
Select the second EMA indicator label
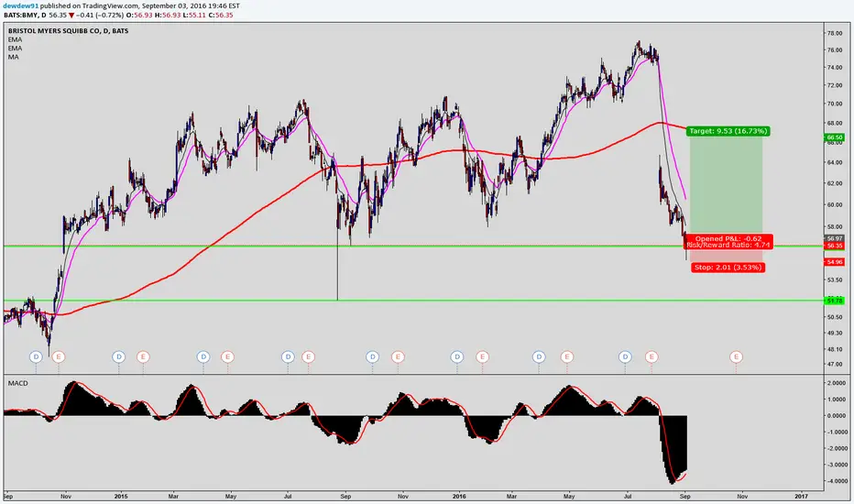pos(16,49)
